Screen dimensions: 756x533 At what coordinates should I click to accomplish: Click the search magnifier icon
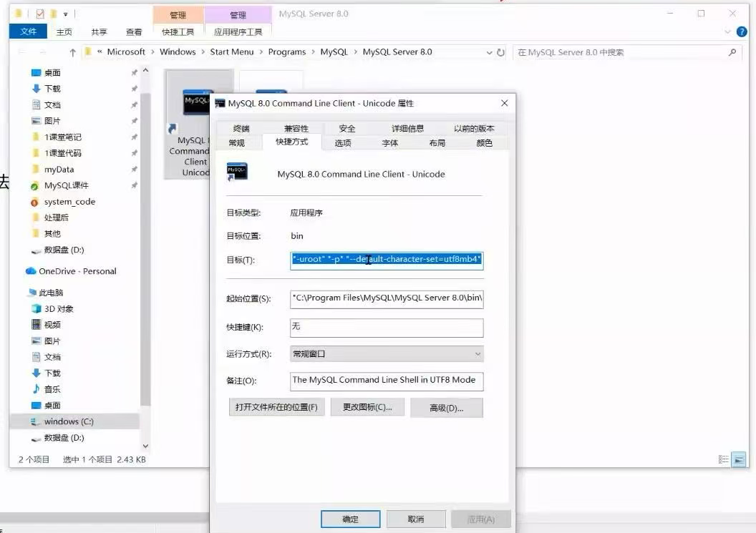point(732,52)
